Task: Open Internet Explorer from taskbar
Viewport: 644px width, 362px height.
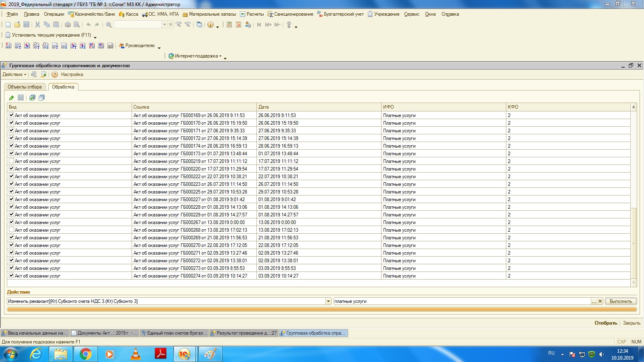Action: point(36,354)
